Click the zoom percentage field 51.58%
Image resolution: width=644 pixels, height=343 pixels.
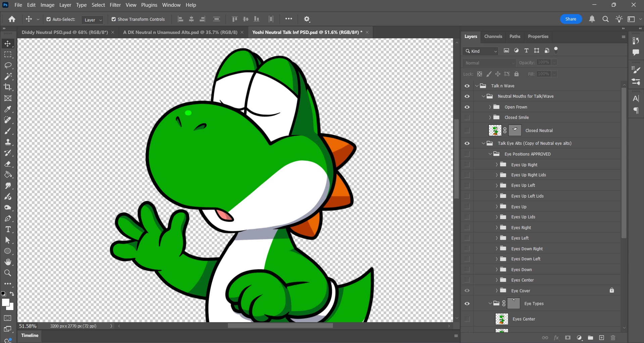click(28, 326)
